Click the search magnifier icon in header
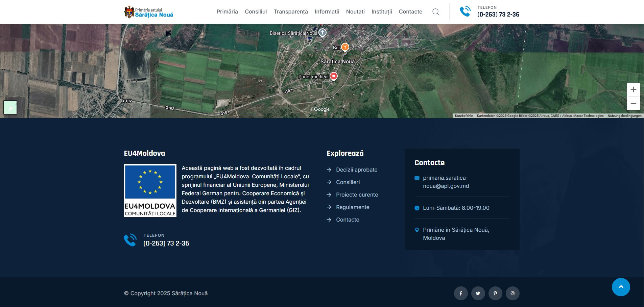 pos(436,12)
